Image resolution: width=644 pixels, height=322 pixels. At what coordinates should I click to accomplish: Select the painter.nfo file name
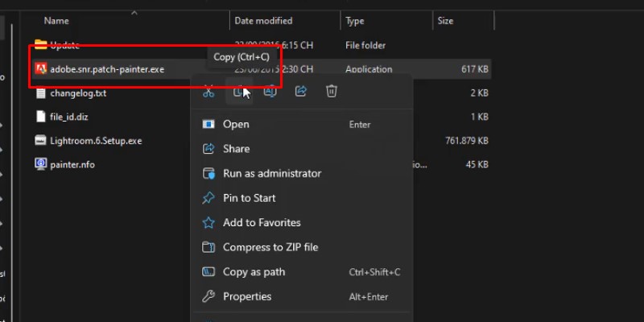tap(72, 165)
